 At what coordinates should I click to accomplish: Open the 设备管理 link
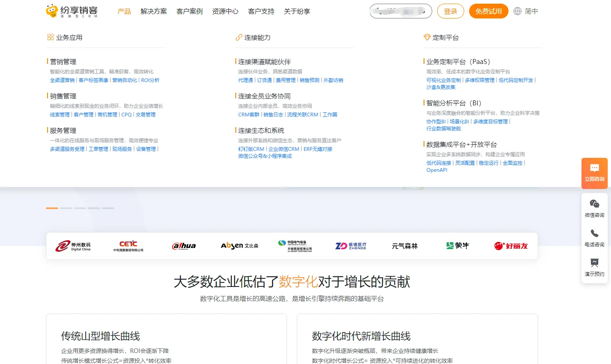tap(146, 149)
